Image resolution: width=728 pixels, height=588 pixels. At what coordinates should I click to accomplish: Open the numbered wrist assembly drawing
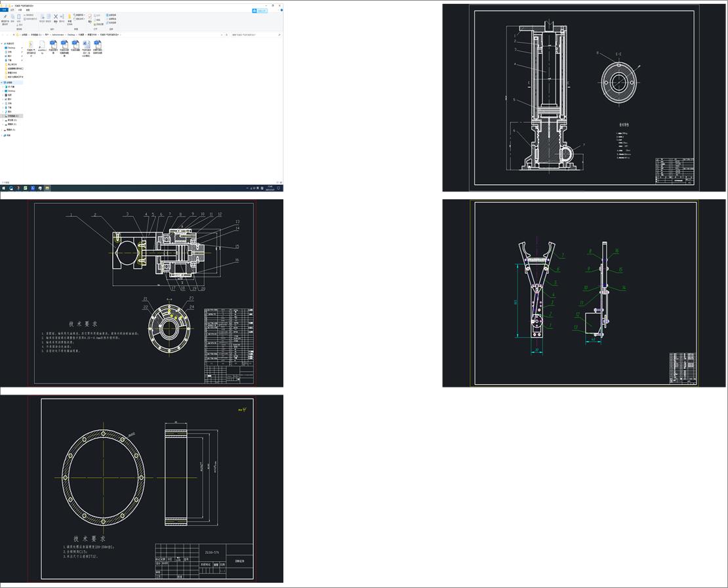tap(142, 293)
